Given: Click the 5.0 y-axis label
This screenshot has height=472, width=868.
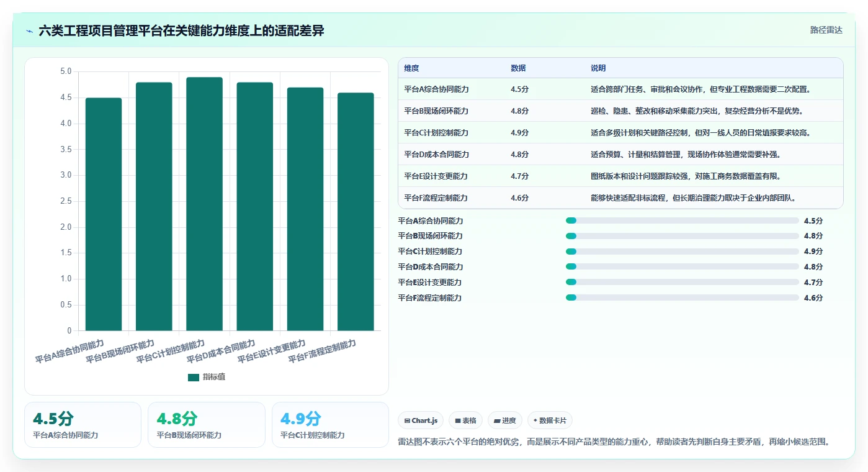Looking at the screenshot, I should coord(66,71).
